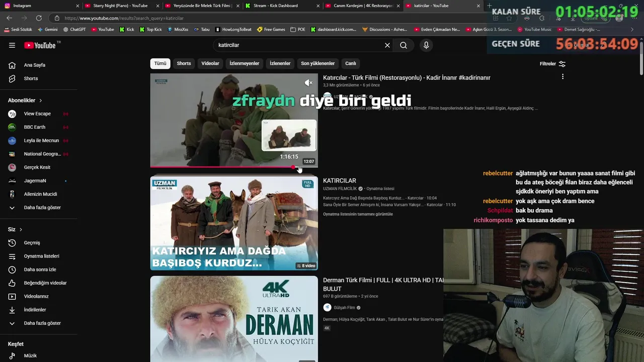This screenshot has height=362, width=644.
Task: Unmute the video preview speaker icon
Action: pyautogui.click(x=308, y=83)
